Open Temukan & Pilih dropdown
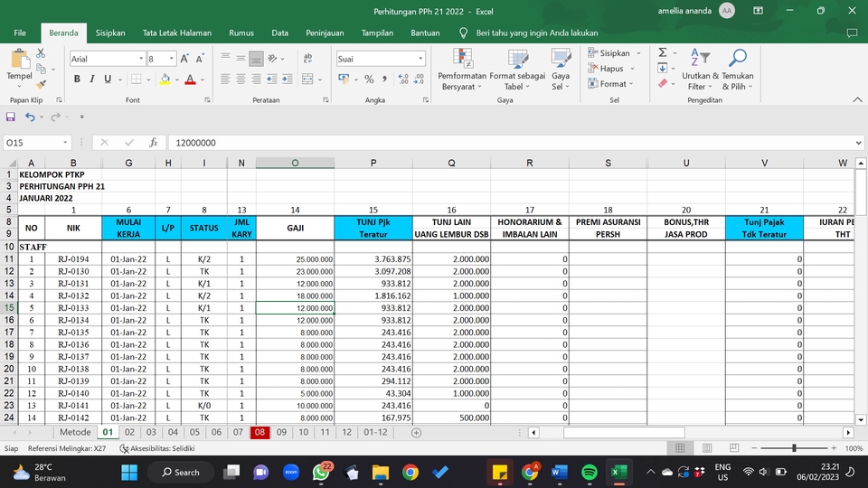The image size is (868, 488). [x=738, y=70]
